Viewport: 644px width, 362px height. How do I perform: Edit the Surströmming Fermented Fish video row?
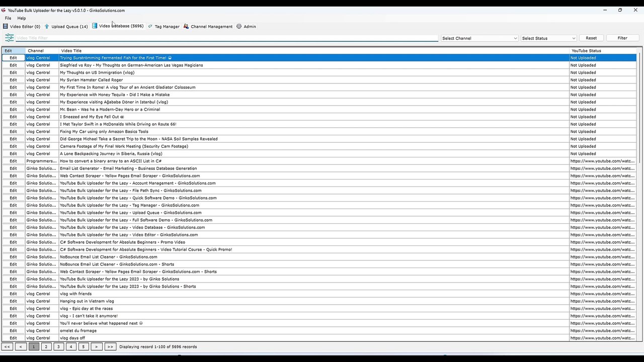[14, 58]
